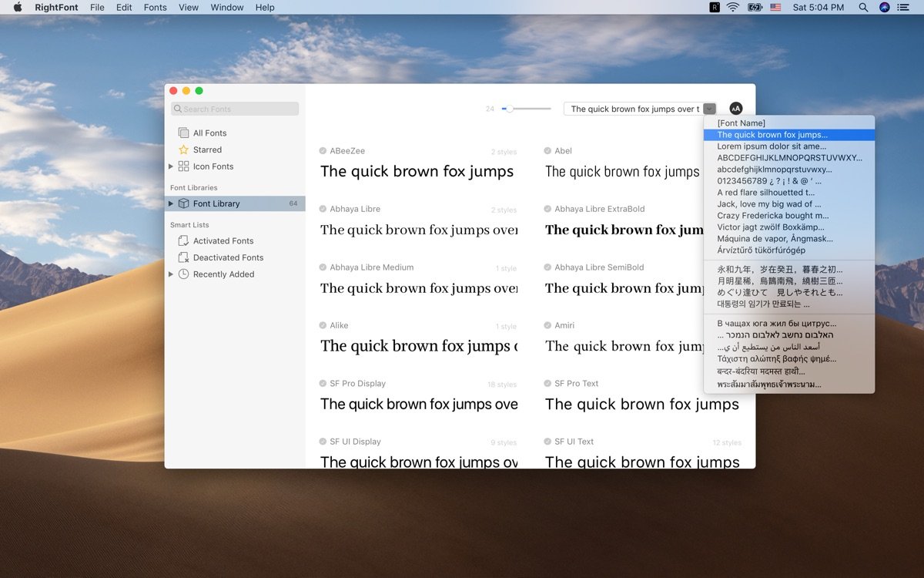Viewport: 924px width, 578px height.
Task: Toggle activation checkmark for ABeeZee font
Action: click(323, 151)
